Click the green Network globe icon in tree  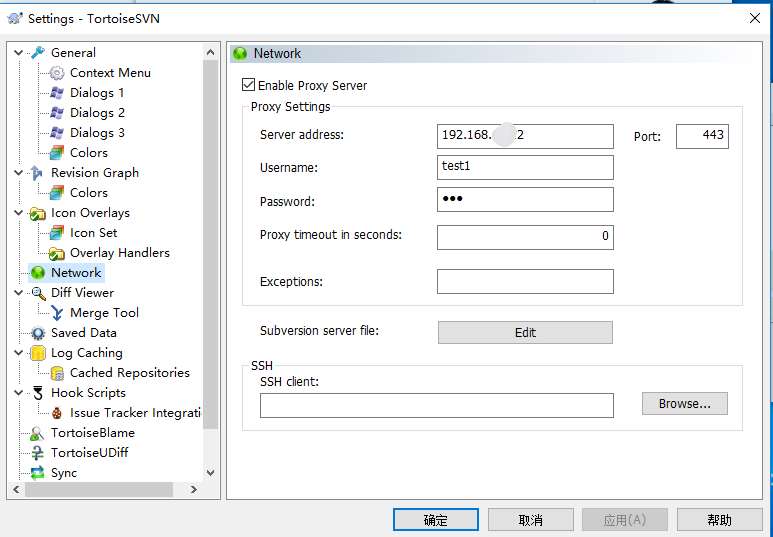click(x=37, y=273)
